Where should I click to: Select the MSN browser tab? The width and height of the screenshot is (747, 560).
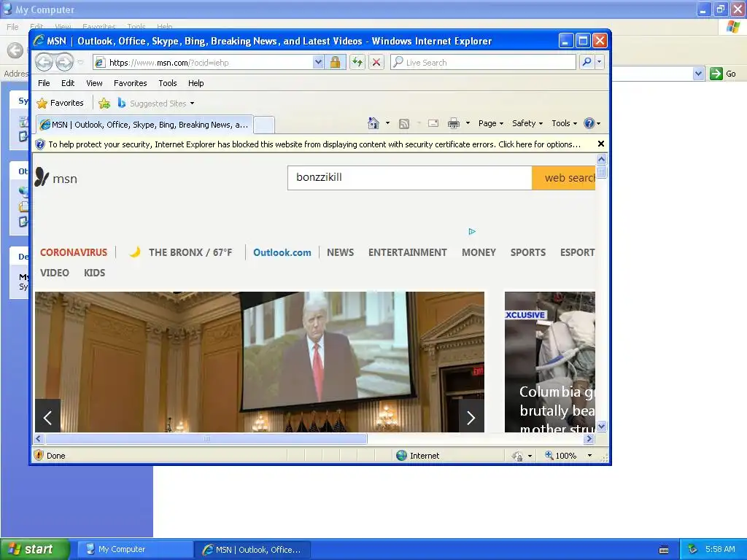pyautogui.click(x=144, y=125)
